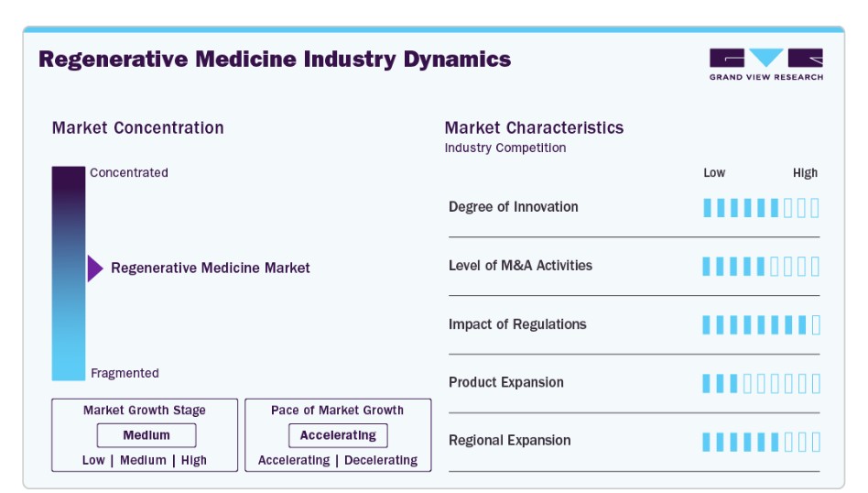Choose the Decelerating pace option
This screenshot has width=868, height=493.
click(381, 460)
